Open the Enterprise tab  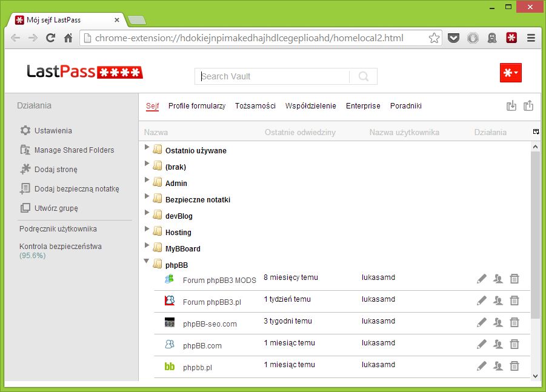[x=363, y=106]
